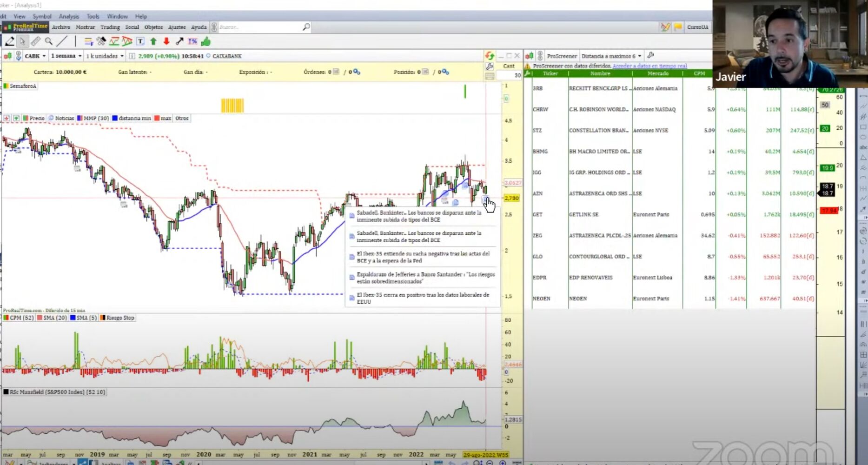Click the Cant quantity field showing 30

tap(509, 75)
